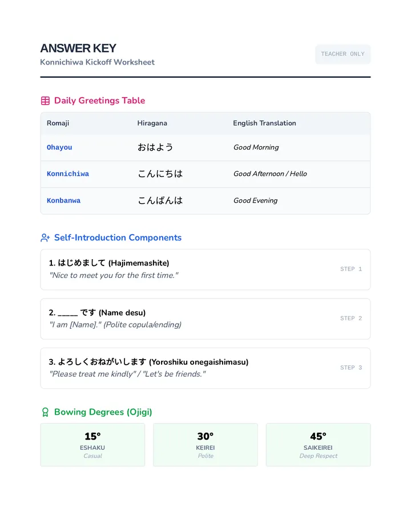The image size is (411, 532).
Task: Click the award ribbon icon beside Bowing Degrees
Action: tap(45, 412)
